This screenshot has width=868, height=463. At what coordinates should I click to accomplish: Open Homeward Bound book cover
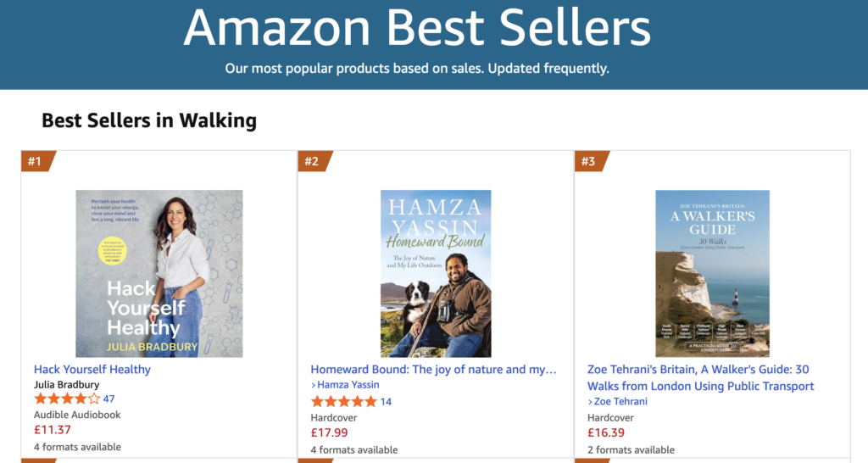[436, 273]
